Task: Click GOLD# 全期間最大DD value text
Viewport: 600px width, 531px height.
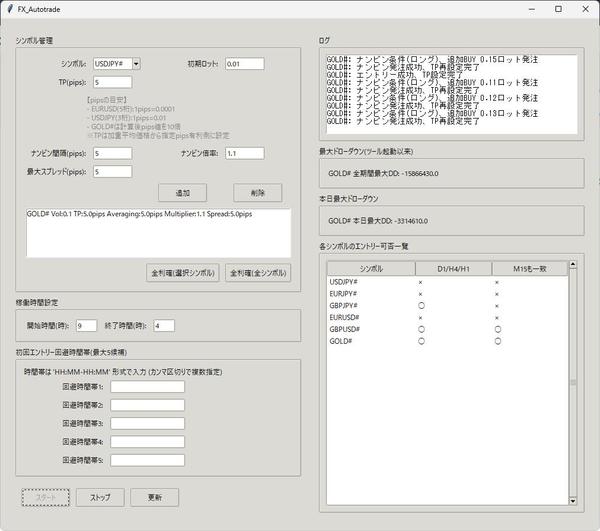Action: pyautogui.click(x=383, y=174)
